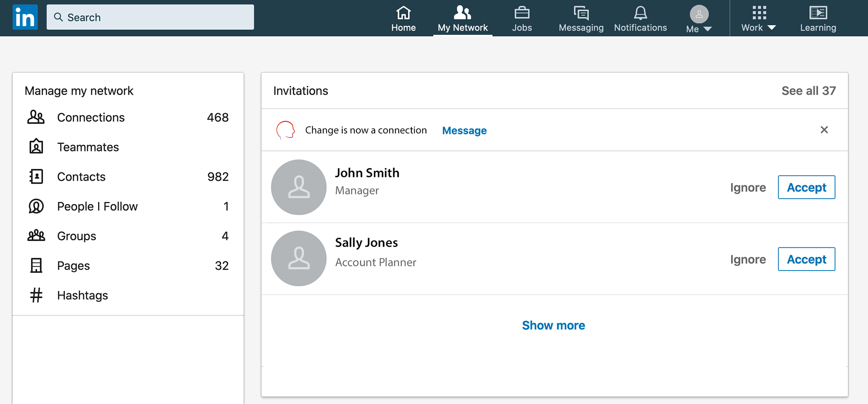Select the My Network people icon

coord(462,13)
